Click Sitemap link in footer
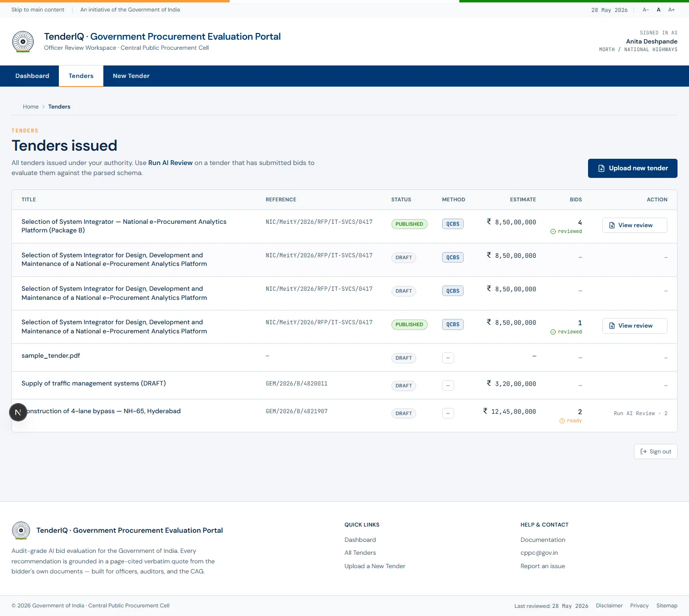This screenshot has width=689, height=616. tap(667, 605)
